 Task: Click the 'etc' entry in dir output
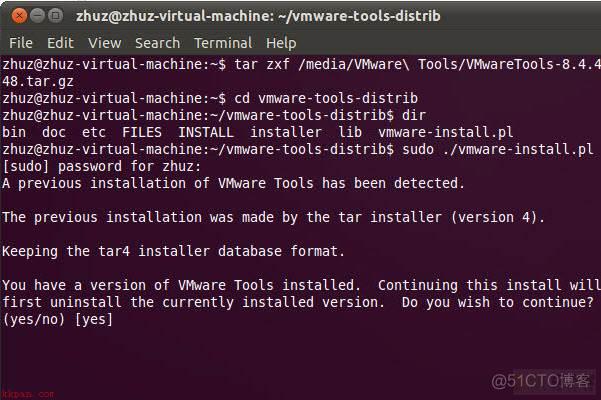[94, 132]
